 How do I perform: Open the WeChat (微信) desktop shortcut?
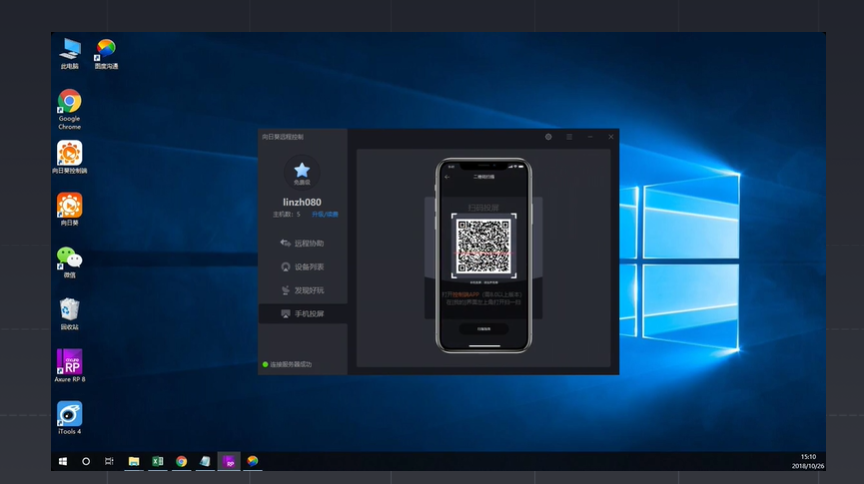pyautogui.click(x=69, y=262)
